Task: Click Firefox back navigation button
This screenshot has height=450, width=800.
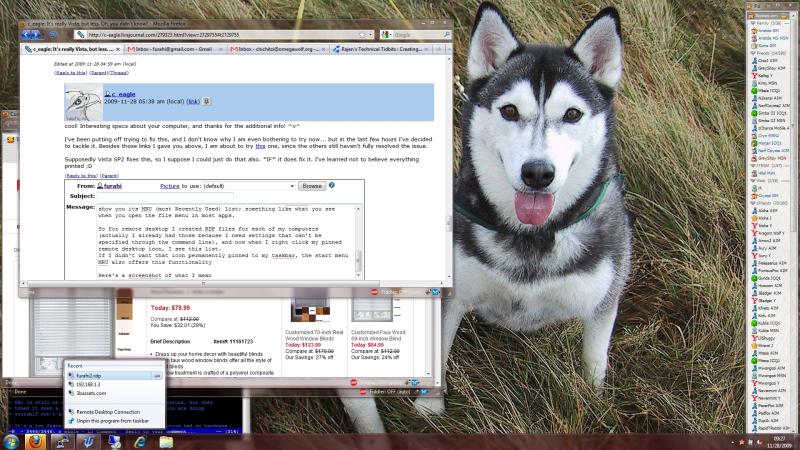Action: coord(31,34)
